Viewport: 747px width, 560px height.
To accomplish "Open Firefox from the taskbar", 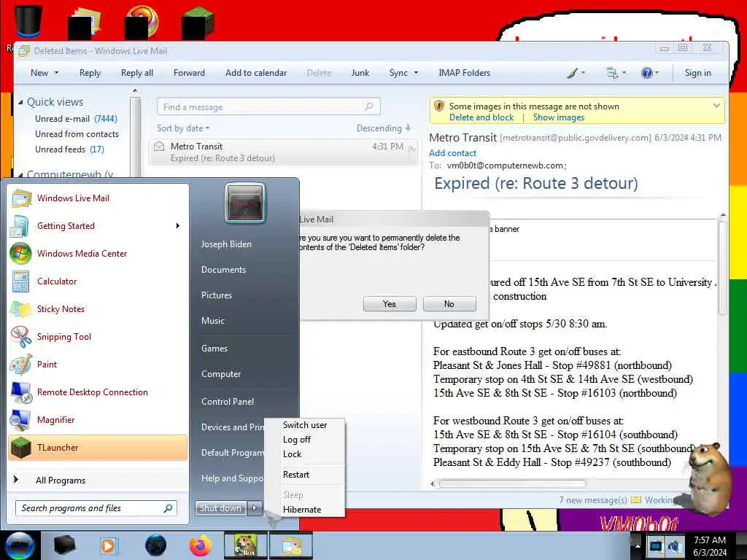I will pyautogui.click(x=200, y=545).
